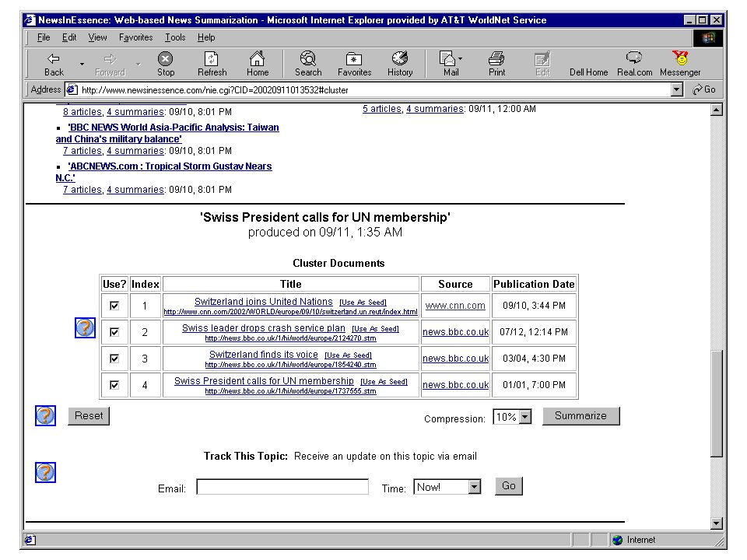Click scrollbar up arrow

[x=716, y=110]
